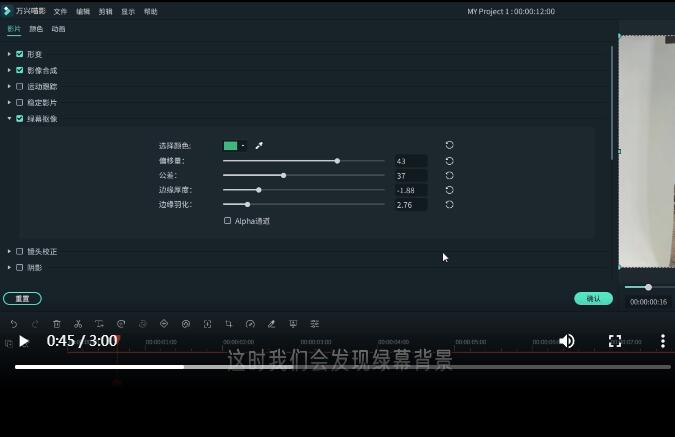Enable the 阴影 checkbox

coord(19,267)
